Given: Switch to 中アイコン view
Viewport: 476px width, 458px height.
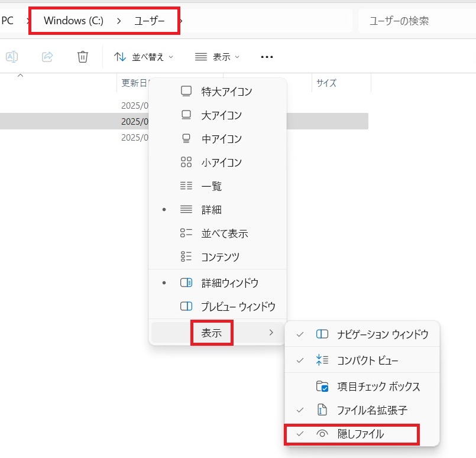Looking at the screenshot, I should click(x=221, y=139).
